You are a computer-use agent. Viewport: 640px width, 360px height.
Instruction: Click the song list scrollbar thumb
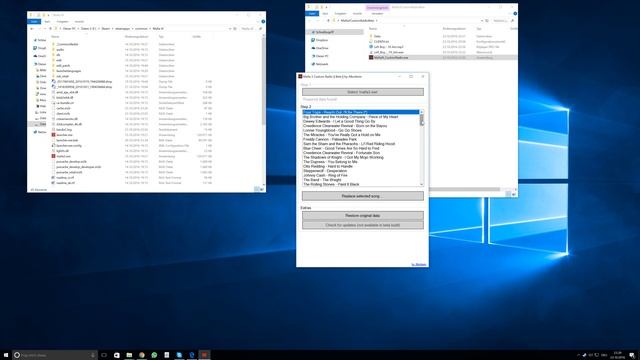coord(422,120)
